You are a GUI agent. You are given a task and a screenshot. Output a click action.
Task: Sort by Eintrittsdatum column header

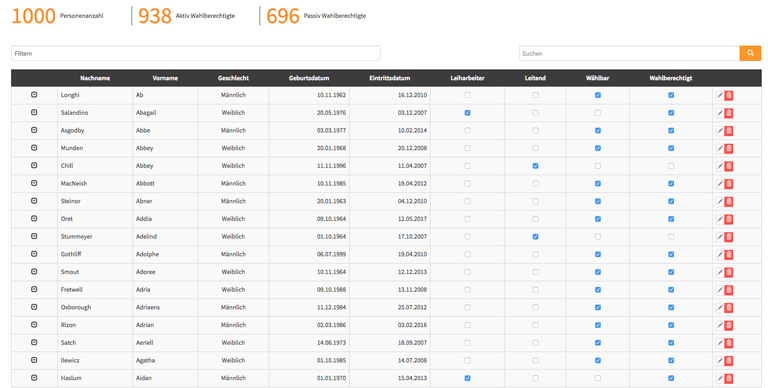390,78
